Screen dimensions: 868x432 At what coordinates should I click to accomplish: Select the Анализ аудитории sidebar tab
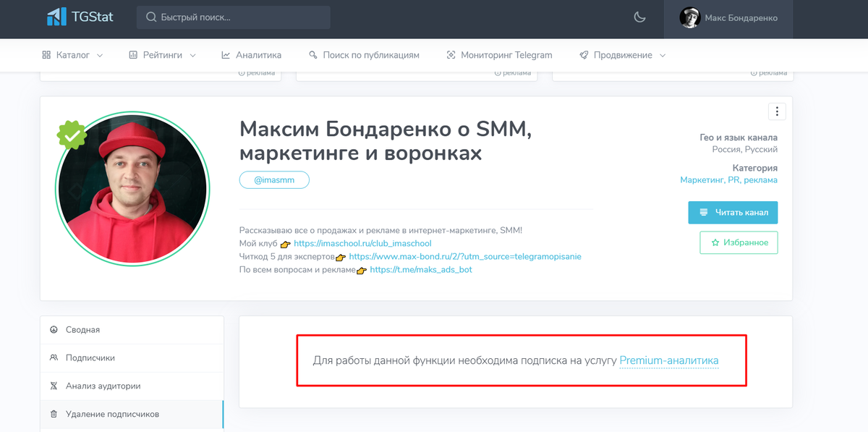click(132, 386)
